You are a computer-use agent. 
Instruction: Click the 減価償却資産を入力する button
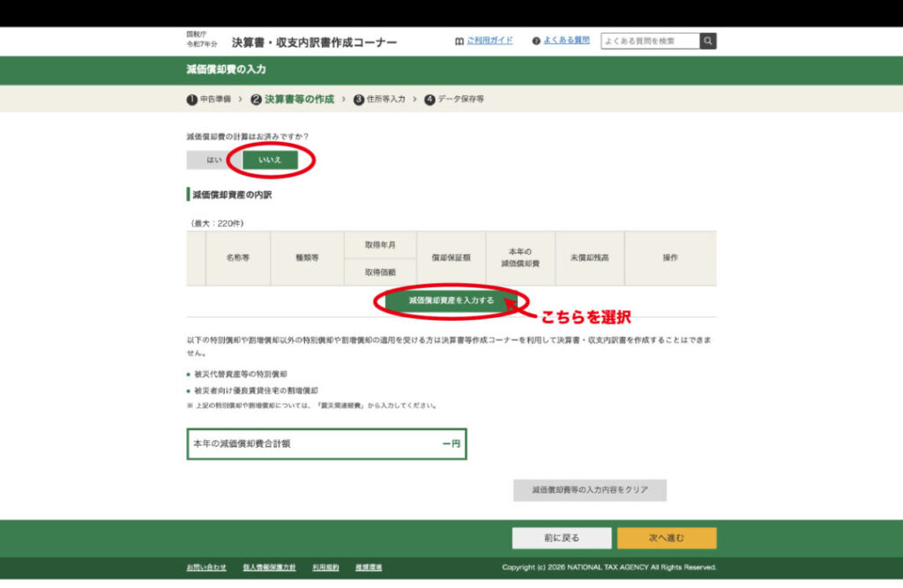(451, 301)
